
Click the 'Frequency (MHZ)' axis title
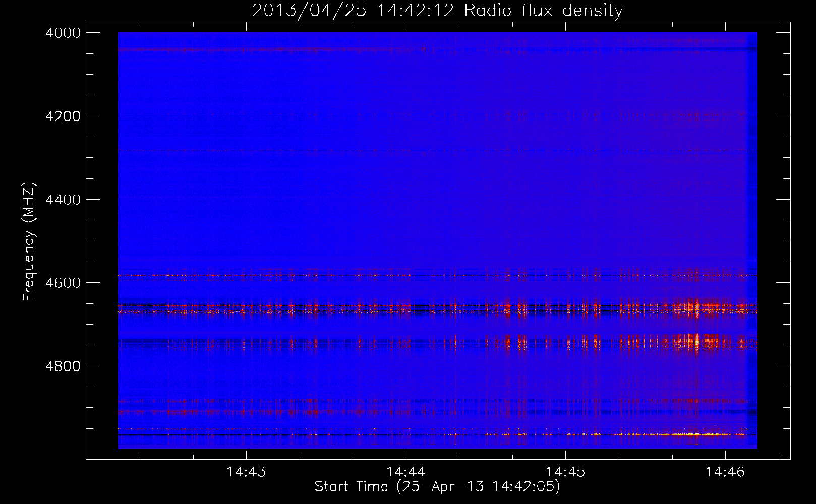click(x=29, y=242)
